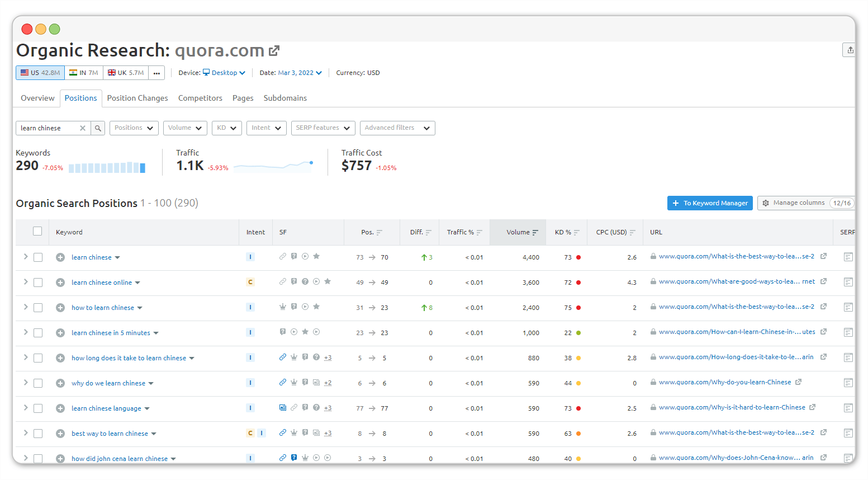Switch to the Position Changes tab
868x480 pixels.
coord(137,98)
